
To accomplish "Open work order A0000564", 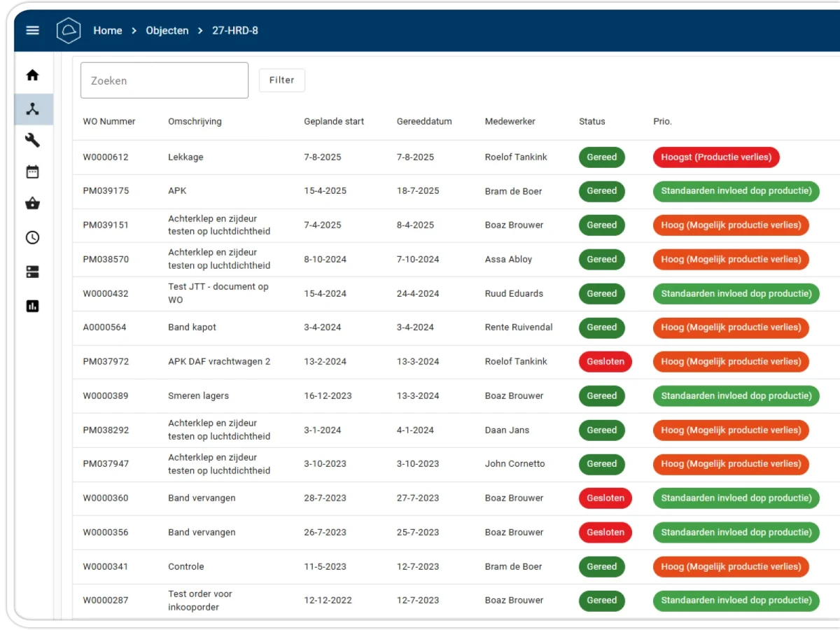I will coord(105,327).
